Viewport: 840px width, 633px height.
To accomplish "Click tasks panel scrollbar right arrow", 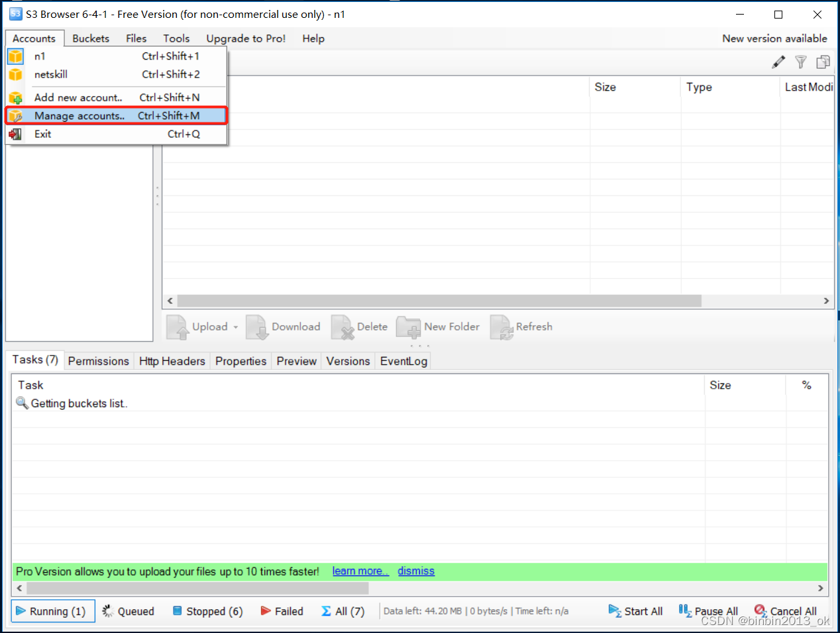I will (x=821, y=588).
